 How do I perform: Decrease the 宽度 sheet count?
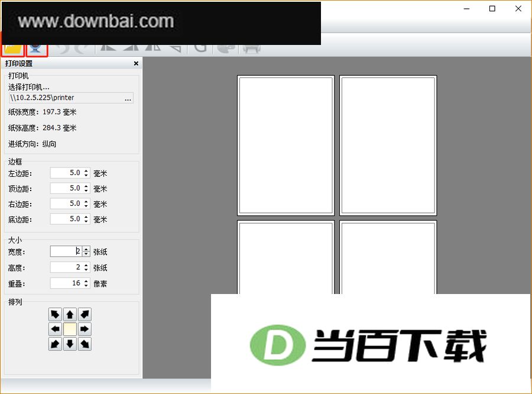click(86, 254)
